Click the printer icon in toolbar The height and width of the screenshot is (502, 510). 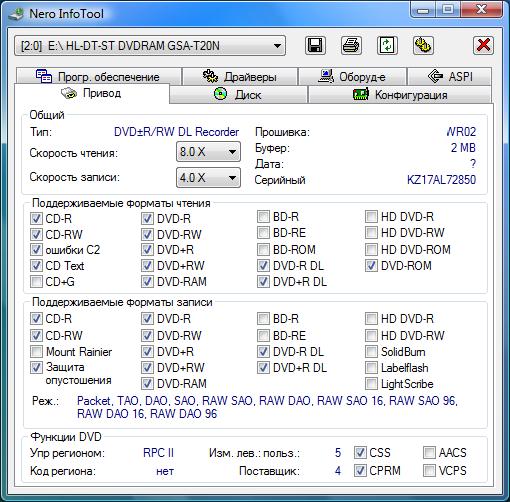[x=351, y=45]
